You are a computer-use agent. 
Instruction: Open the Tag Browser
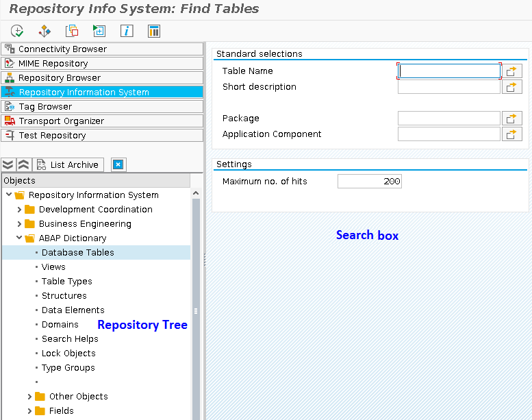(102, 107)
